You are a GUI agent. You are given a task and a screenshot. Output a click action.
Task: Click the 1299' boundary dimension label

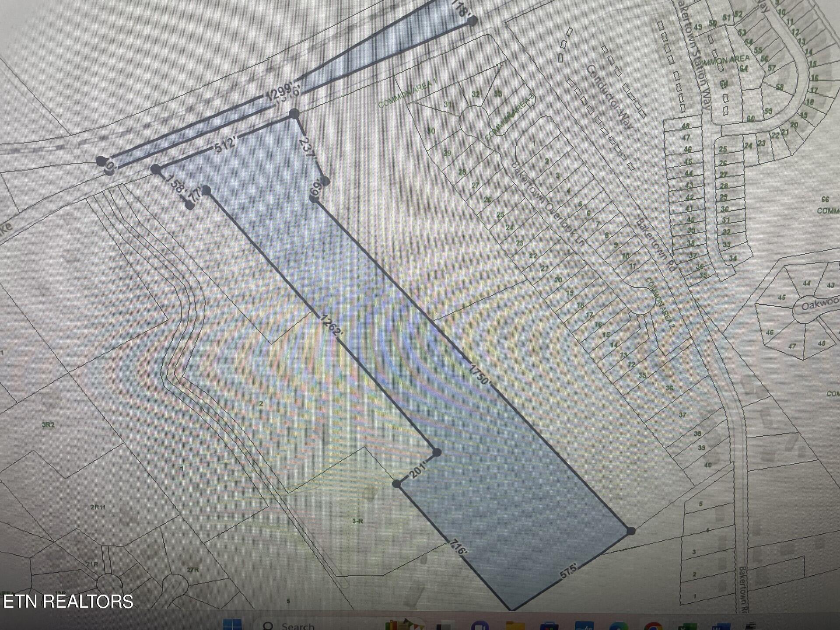click(x=278, y=92)
